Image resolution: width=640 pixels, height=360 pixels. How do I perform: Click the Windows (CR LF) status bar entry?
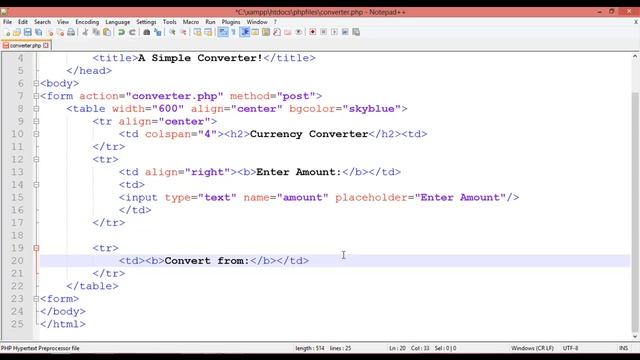[x=532, y=348]
